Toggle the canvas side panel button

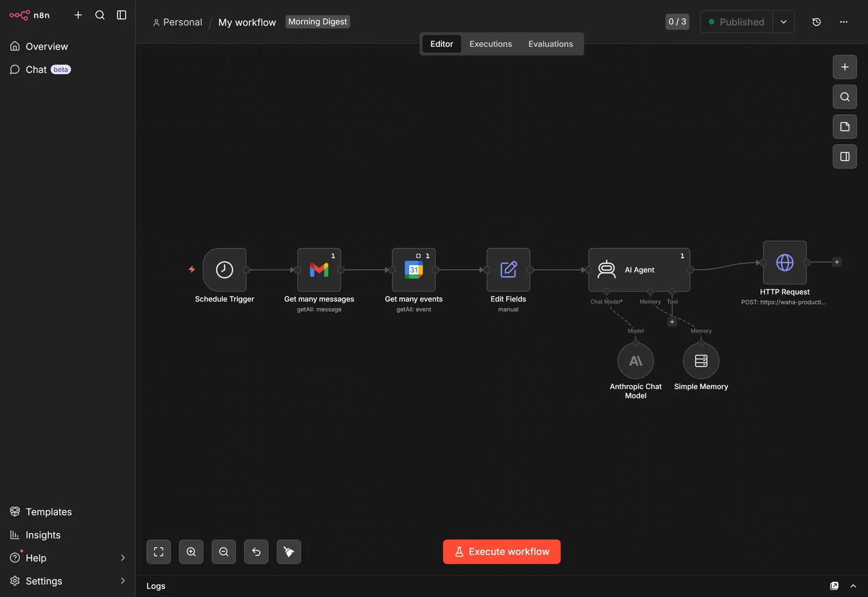845,157
